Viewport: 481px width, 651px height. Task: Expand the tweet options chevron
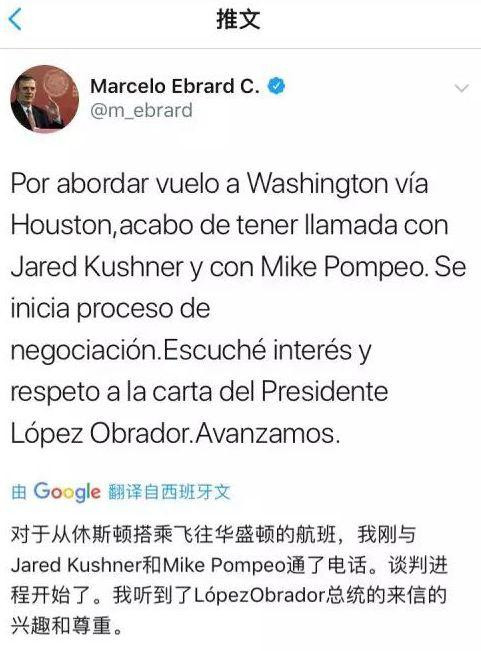[461, 88]
